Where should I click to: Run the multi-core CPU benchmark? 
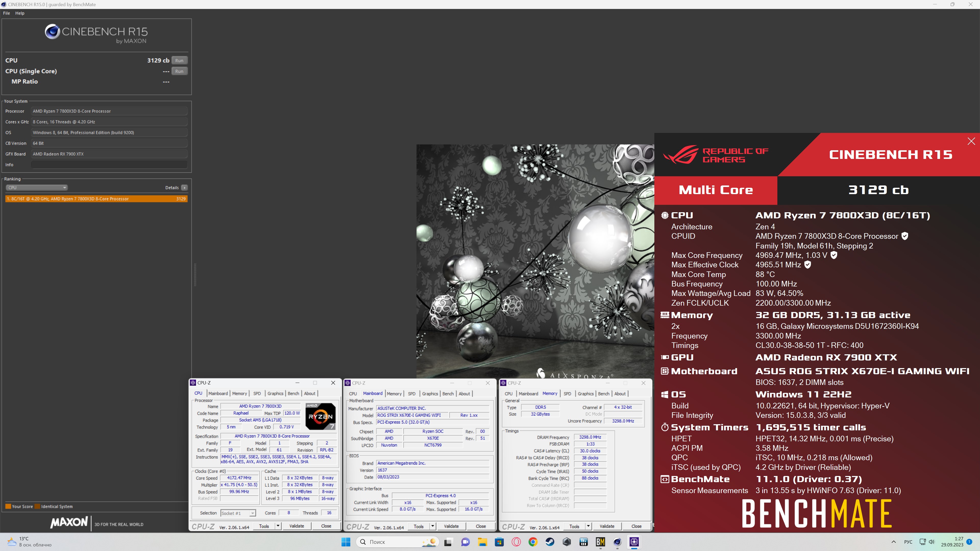179,60
